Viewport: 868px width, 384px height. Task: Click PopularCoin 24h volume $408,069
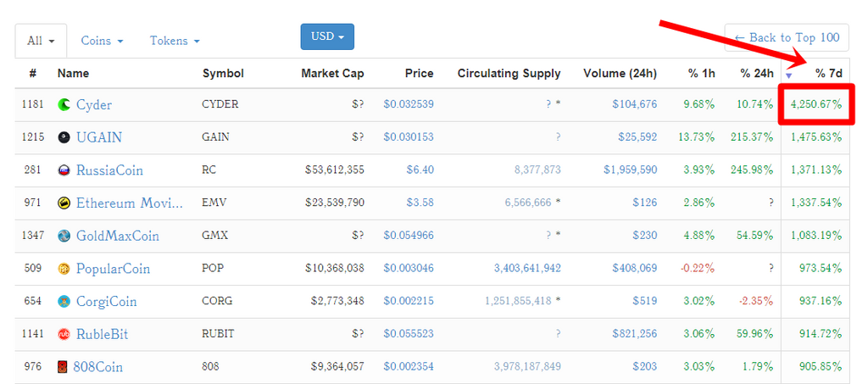[x=634, y=269]
